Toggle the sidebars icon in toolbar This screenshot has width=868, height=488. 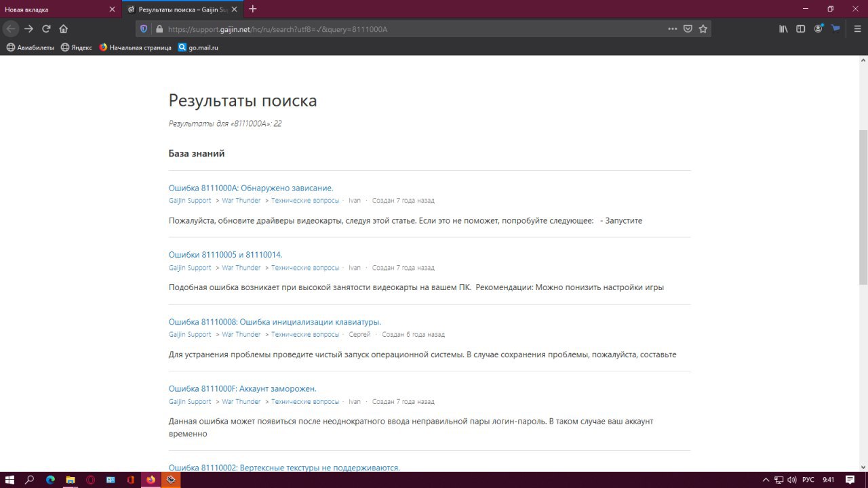point(801,29)
